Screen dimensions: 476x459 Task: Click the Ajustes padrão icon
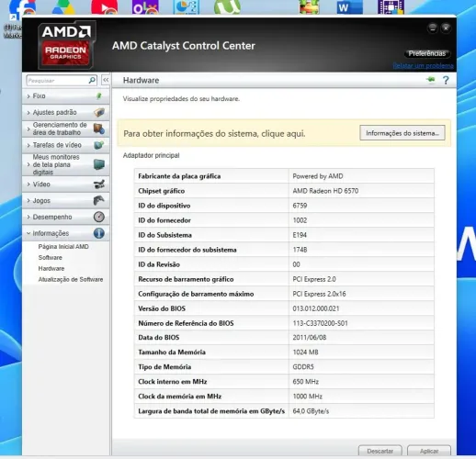pyautogui.click(x=99, y=112)
